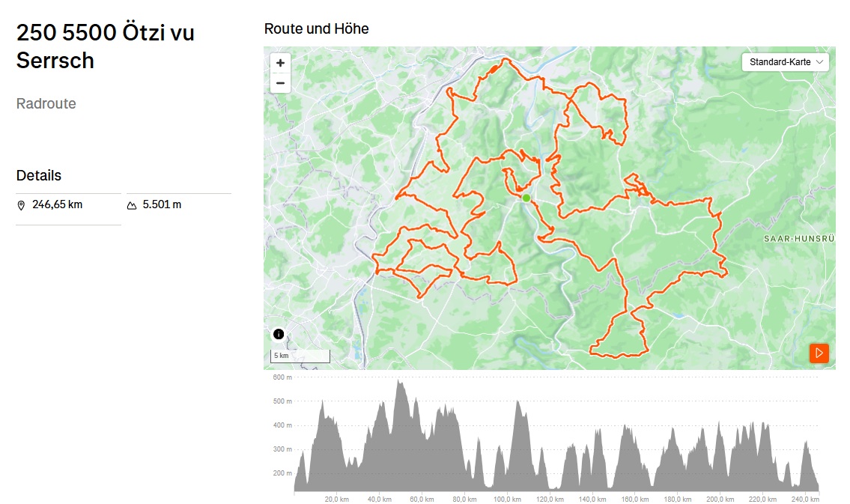Click the highest peak in the elevation chart

coord(400,382)
